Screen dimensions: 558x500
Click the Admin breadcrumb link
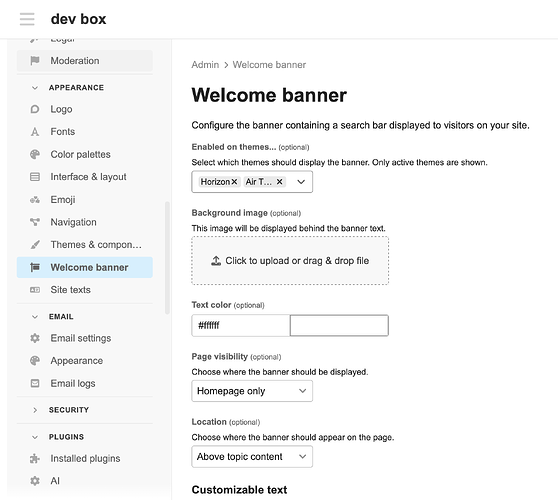tap(205, 65)
